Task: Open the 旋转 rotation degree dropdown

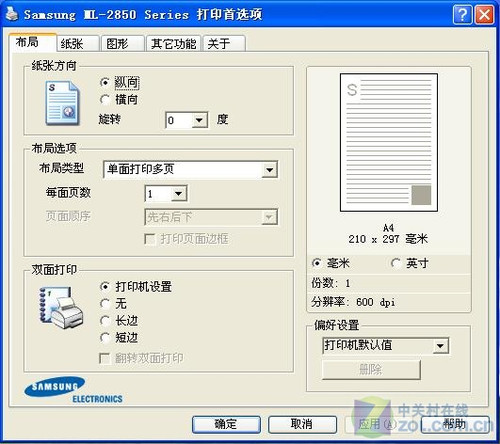Action: coord(187,120)
